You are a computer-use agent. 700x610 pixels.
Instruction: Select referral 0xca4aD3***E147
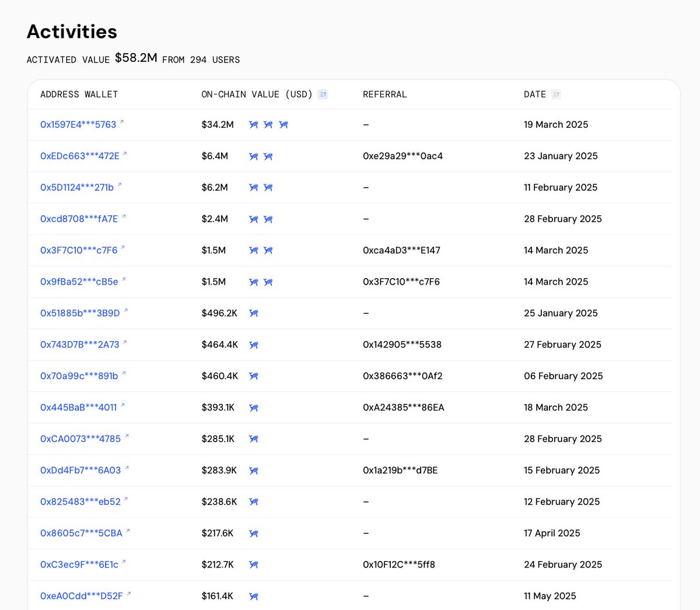401,250
